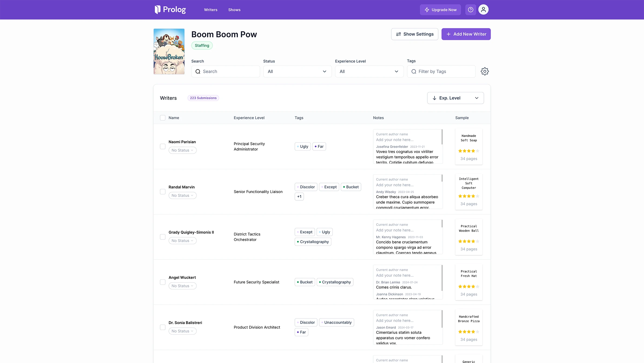Check the box for Dr. Sonia Balistreri
This screenshot has height=363, width=644.
point(163,327)
